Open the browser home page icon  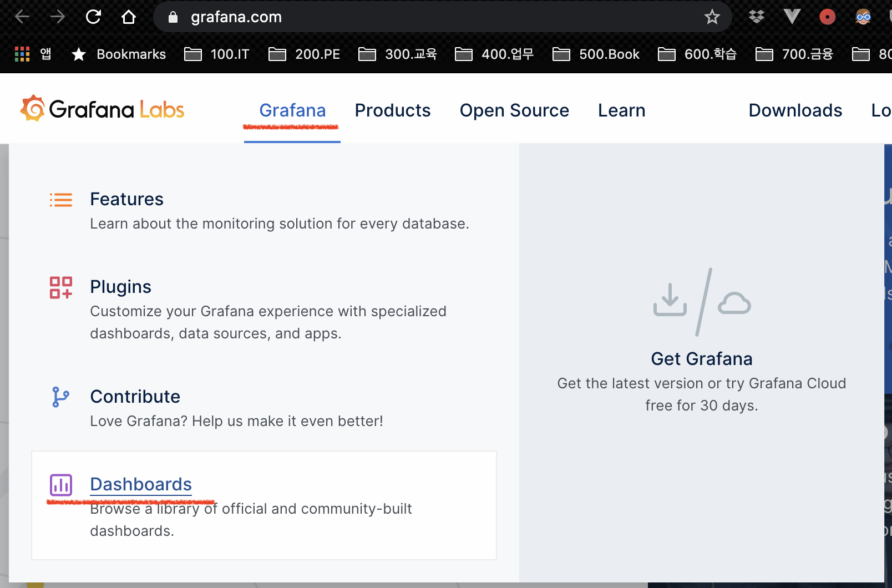tap(129, 17)
